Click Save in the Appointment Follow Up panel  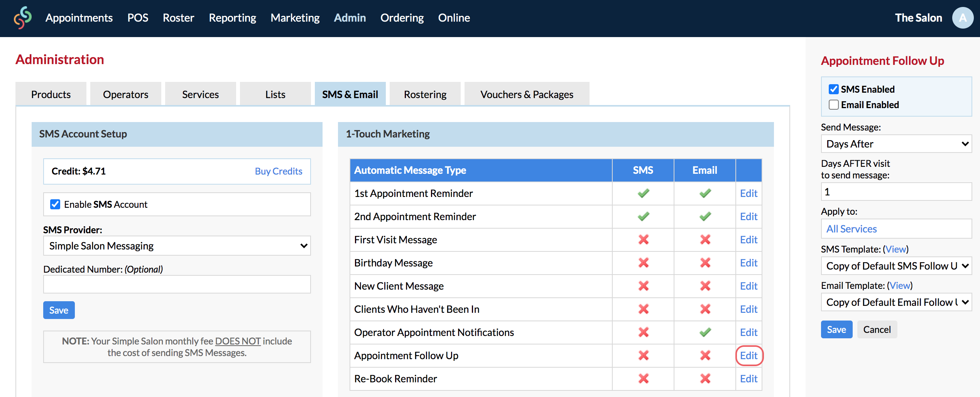(x=836, y=329)
